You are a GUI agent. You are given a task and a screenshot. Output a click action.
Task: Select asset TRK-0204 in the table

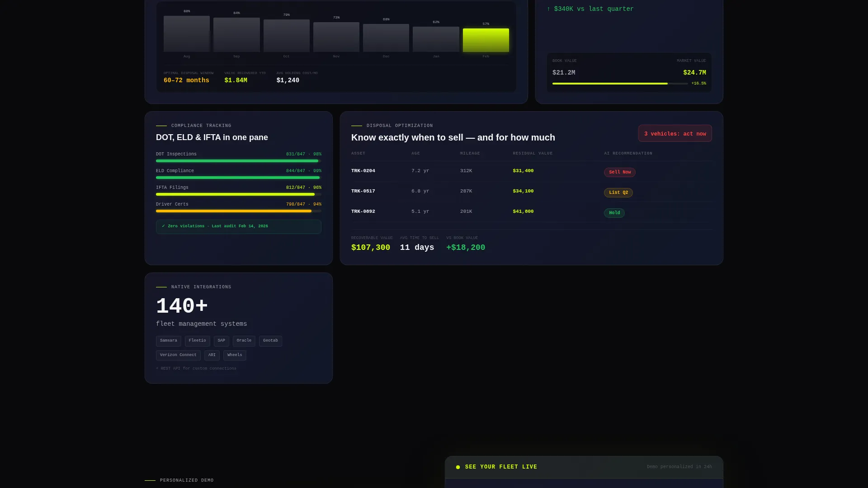click(x=363, y=171)
